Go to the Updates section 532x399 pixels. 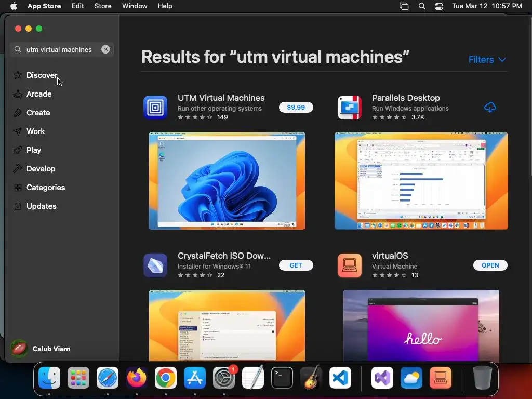42,206
